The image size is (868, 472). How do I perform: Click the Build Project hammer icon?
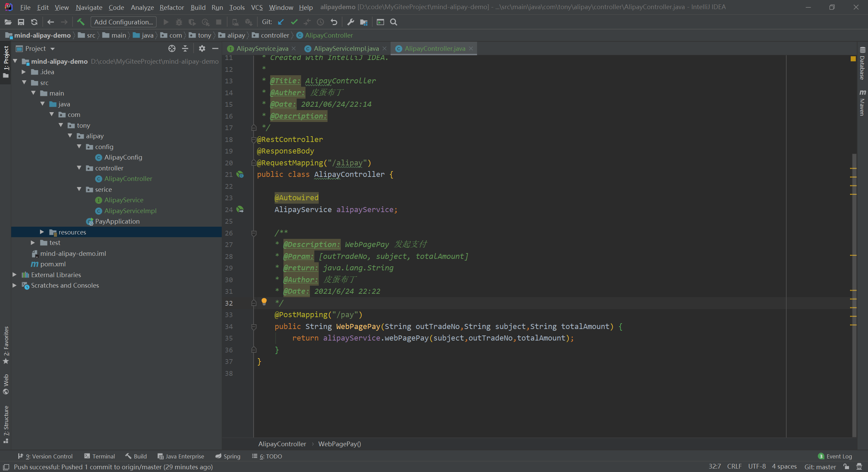pyautogui.click(x=81, y=22)
